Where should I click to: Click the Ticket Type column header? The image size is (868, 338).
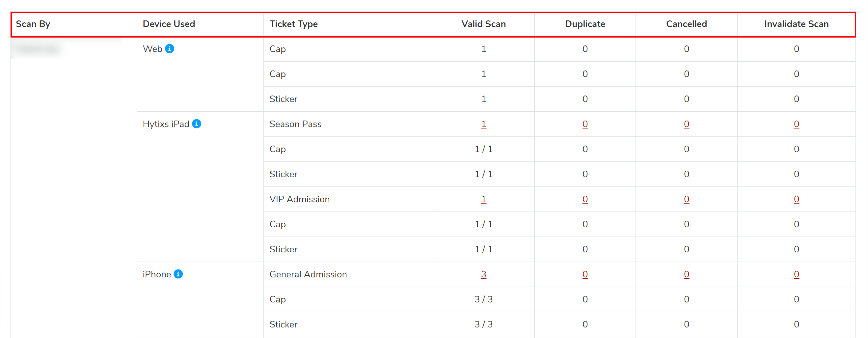point(293,24)
